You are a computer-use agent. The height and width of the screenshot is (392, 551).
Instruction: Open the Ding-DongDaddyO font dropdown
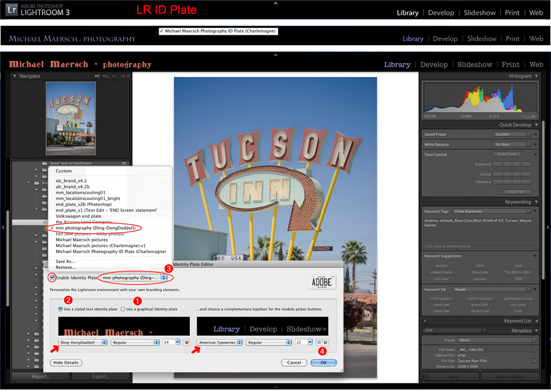tap(83, 342)
